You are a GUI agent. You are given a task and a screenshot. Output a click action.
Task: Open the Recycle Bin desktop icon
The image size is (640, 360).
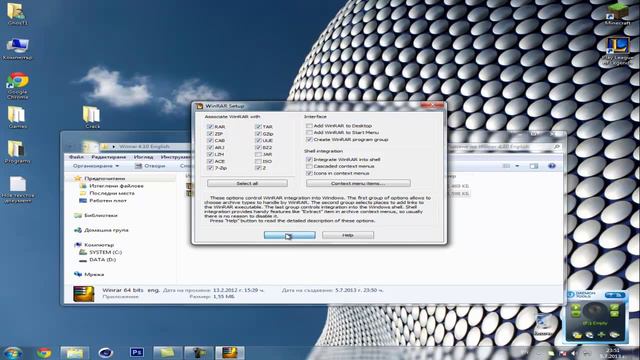pos(544,325)
